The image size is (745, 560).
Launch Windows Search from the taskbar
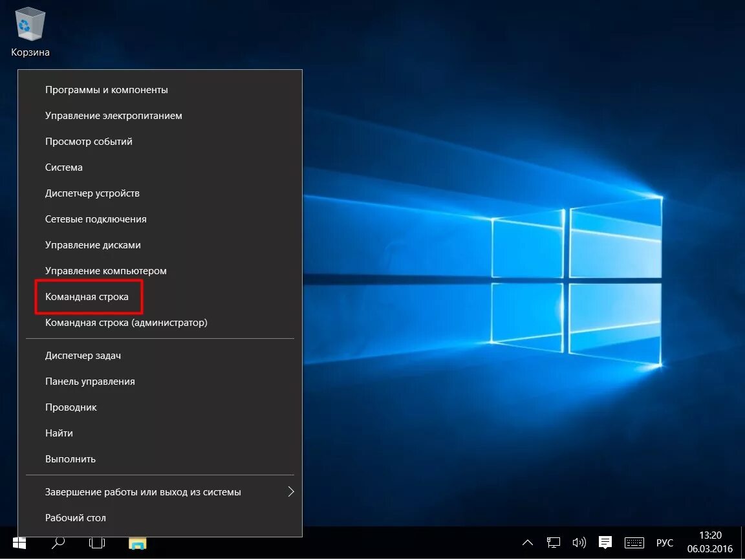pos(57,543)
